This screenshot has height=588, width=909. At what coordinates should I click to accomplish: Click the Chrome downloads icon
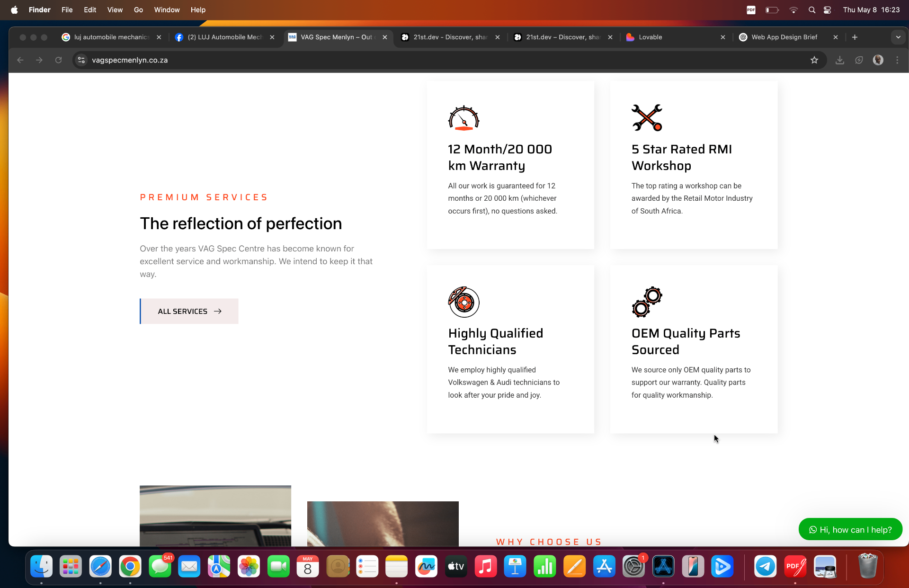point(839,60)
